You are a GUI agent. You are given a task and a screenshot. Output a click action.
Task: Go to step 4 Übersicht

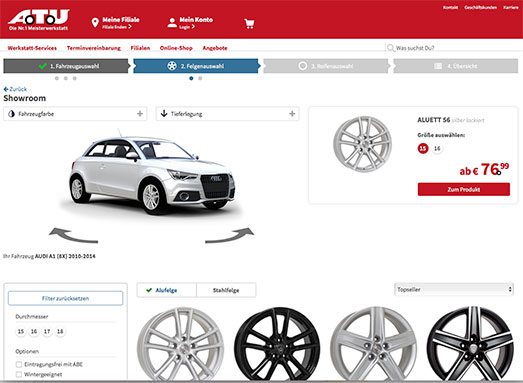pos(456,66)
